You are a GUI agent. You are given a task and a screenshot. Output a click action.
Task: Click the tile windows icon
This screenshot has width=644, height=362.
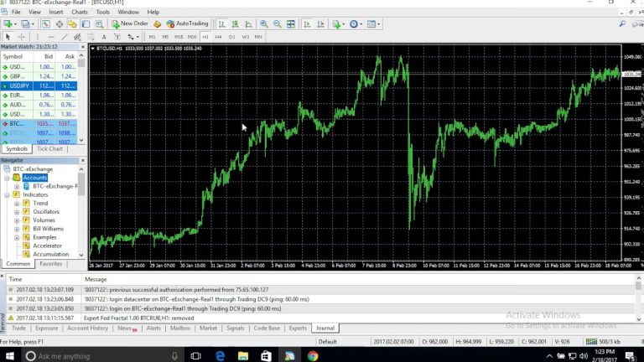coord(291,24)
